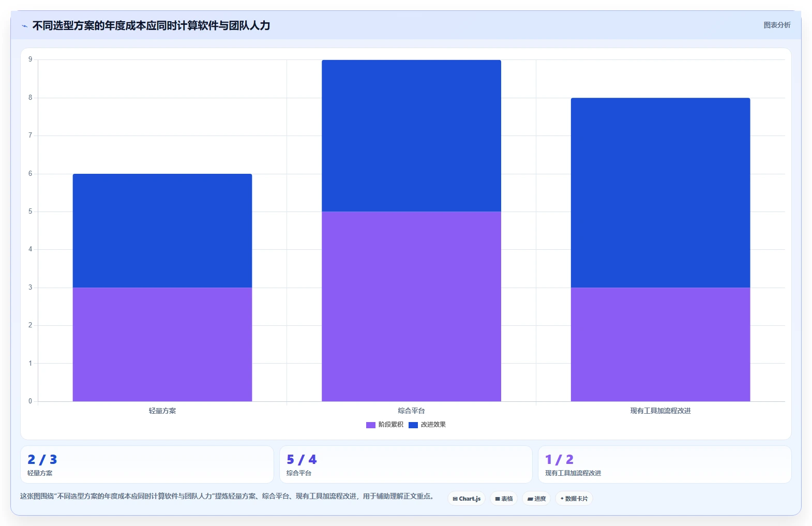Open the 5 / 4 综合平台 data card
812x526 pixels.
406,464
